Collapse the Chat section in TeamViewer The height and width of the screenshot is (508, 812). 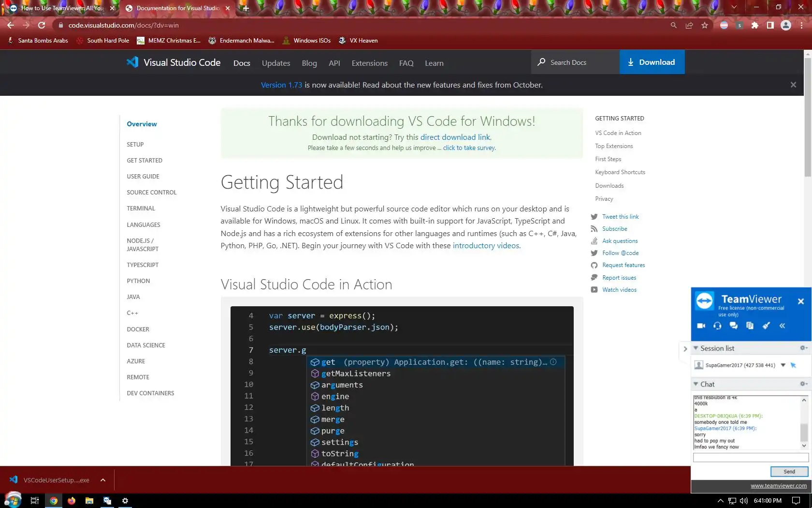(696, 384)
